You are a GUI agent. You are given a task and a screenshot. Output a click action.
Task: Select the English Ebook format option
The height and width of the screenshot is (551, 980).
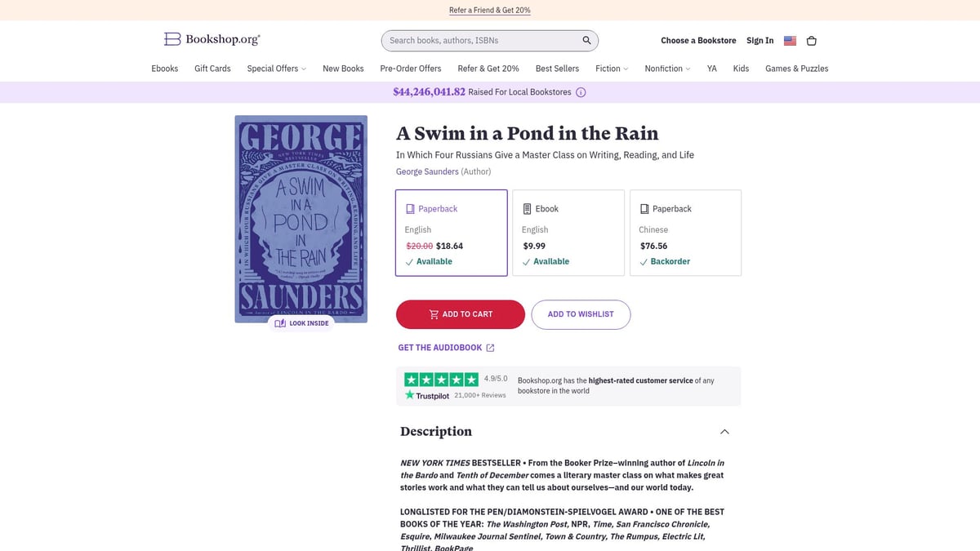point(568,233)
